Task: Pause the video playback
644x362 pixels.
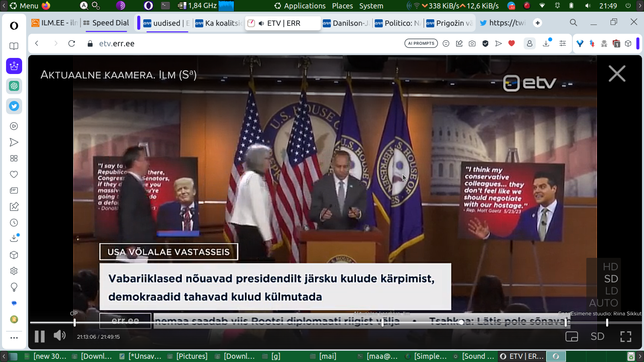Action: click(39, 336)
